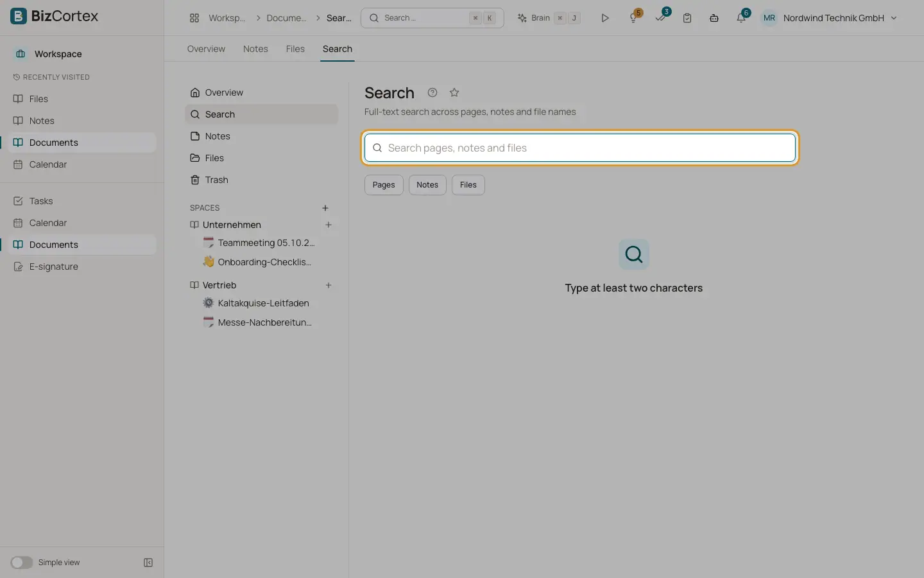
Task: Click the clipboard icon in top bar
Action: click(687, 18)
